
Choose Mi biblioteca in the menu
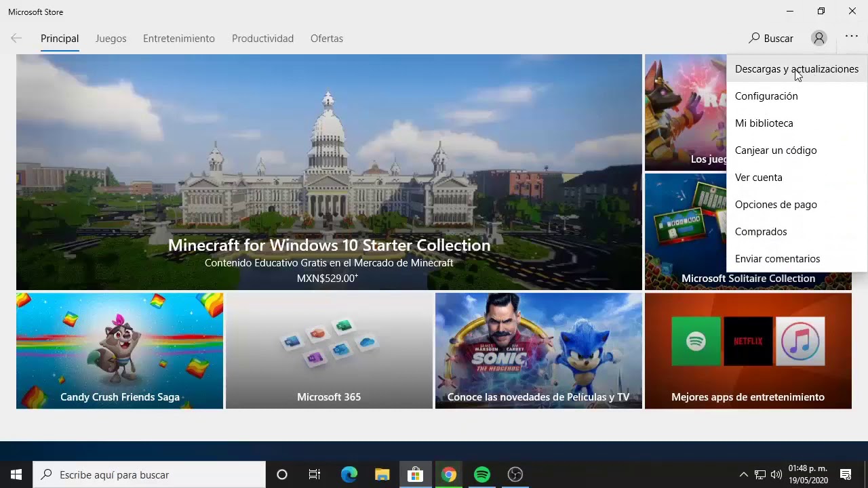point(796,123)
